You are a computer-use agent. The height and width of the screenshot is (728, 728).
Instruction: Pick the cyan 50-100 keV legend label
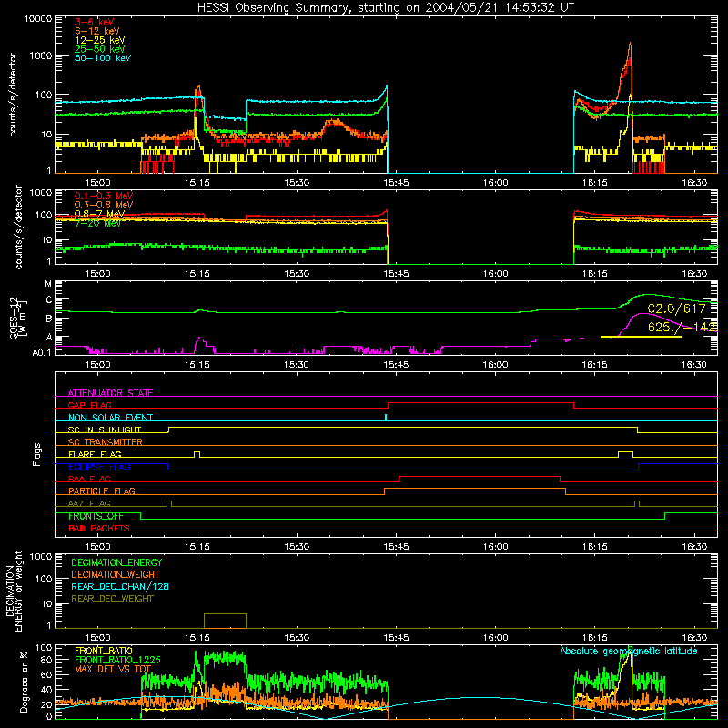[x=102, y=57]
